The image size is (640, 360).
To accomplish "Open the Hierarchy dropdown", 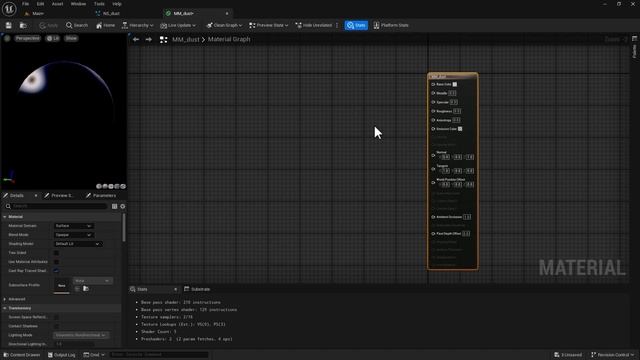I will 138,25.
